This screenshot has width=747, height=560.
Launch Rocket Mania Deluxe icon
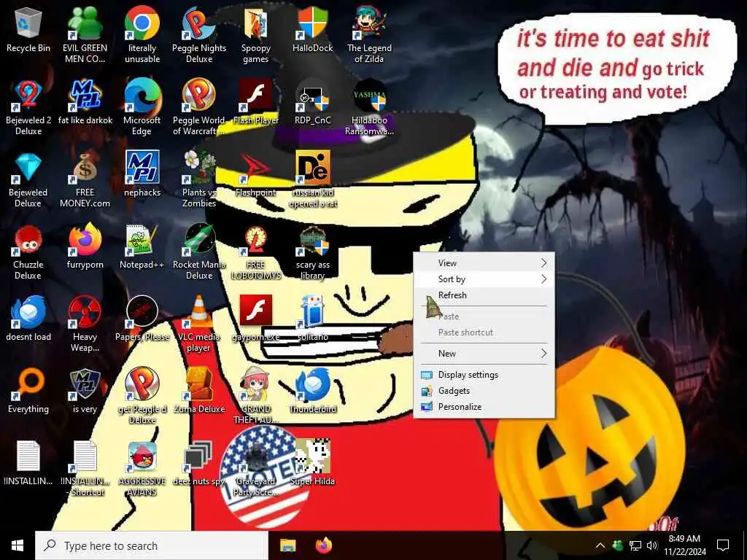199,252
